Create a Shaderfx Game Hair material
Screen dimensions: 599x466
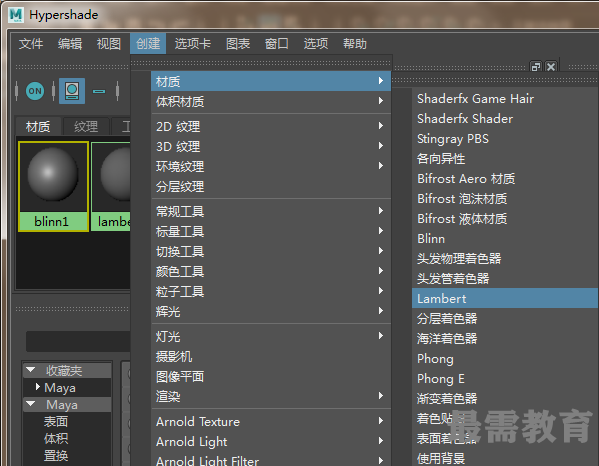coord(505,99)
